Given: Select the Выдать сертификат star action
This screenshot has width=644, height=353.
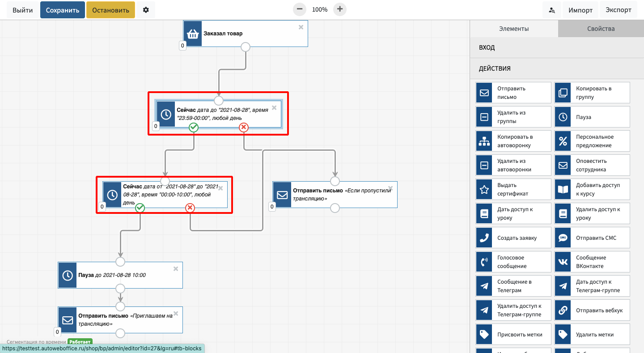Looking at the screenshot, I should [513, 190].
